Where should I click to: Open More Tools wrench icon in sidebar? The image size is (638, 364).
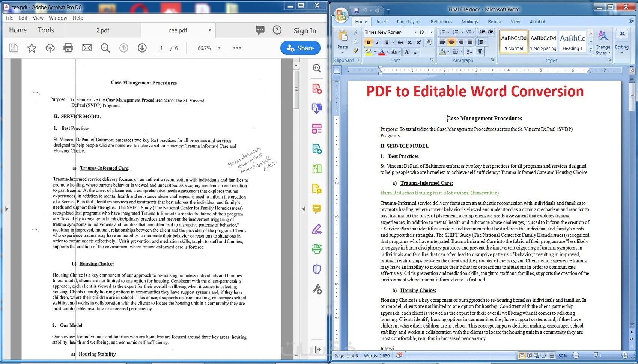(317, 289)
